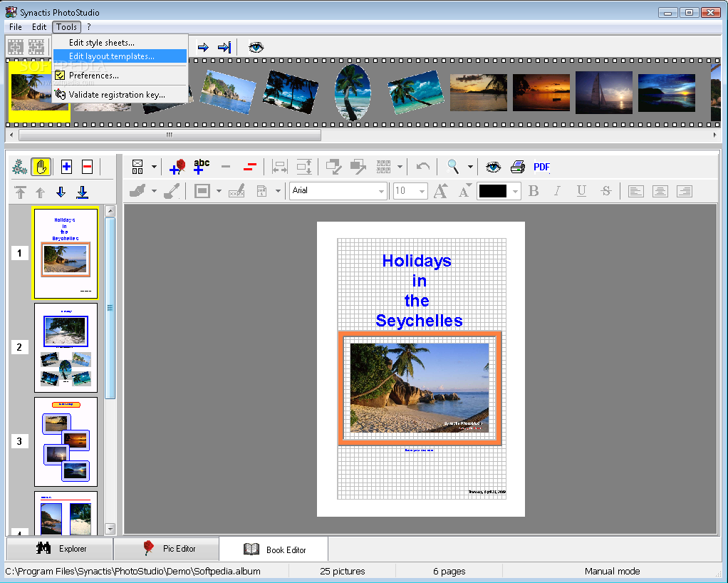This screenshot has width=728, height=583.
Task: Click the bring to front icon
Action: [x=358, y=167]
